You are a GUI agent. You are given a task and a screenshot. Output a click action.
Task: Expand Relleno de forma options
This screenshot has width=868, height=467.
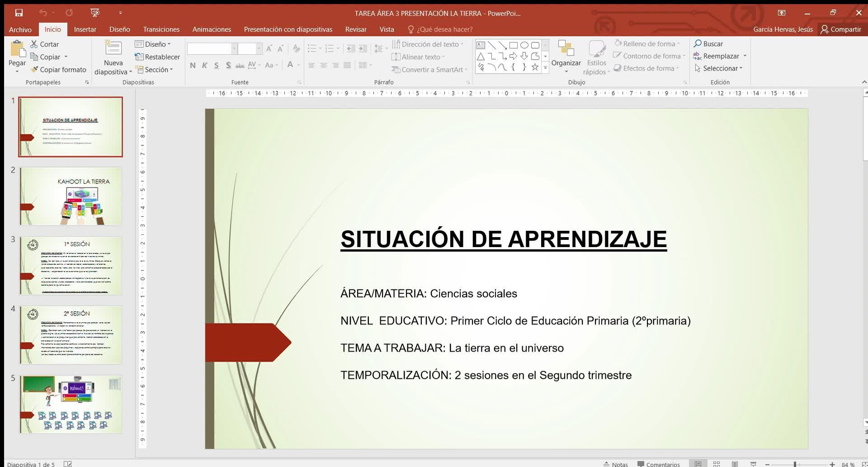[x=647, y=43]
